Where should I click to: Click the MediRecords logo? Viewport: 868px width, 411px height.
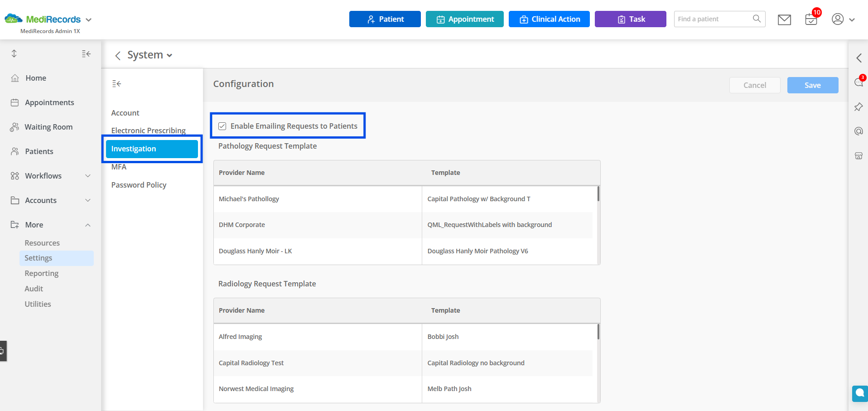pos(43,19)
